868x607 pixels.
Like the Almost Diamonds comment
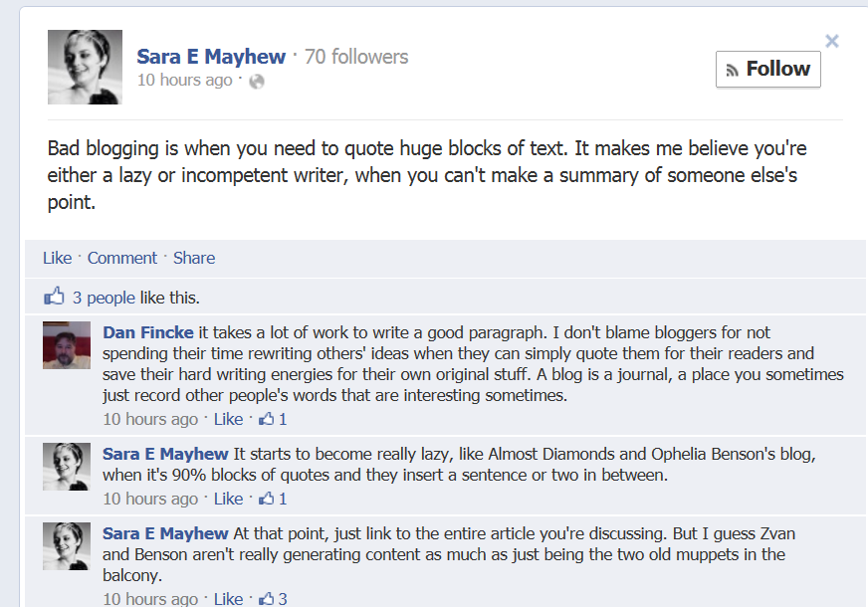(228, 499)
